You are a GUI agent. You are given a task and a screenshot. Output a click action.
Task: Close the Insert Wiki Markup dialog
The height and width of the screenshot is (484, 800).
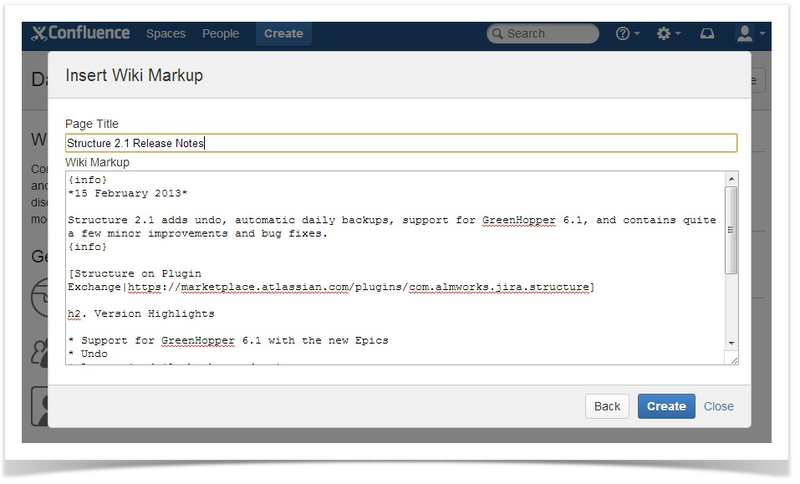[x=718, y=406]
